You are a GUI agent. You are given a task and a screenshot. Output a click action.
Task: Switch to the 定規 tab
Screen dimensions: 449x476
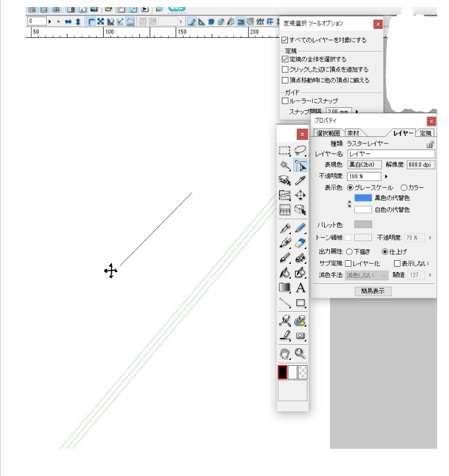click(425, 133)
